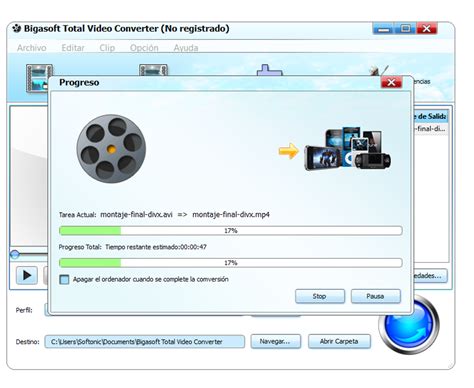Open the Opción menu
474x388 pixels.
click(144, 48)
